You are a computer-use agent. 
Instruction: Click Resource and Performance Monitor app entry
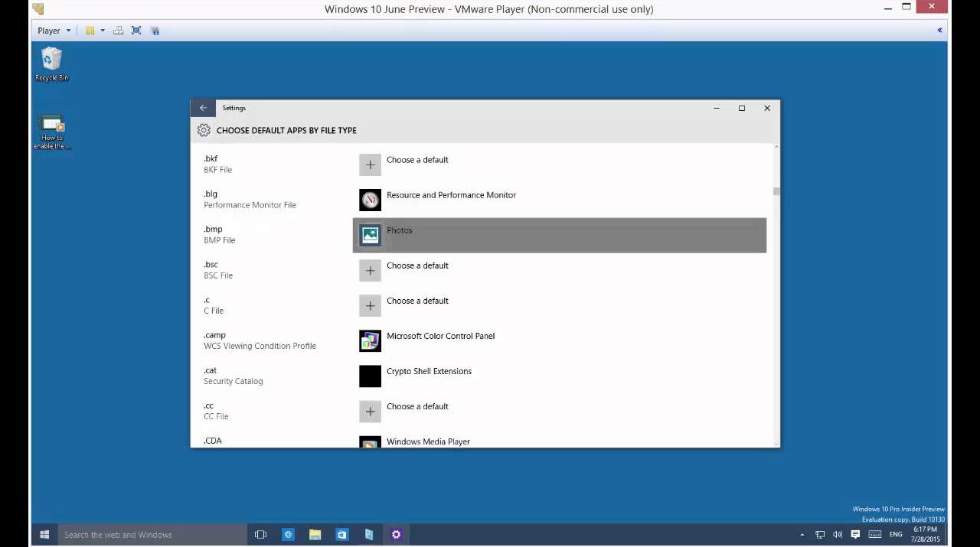[x=451, y=196]
